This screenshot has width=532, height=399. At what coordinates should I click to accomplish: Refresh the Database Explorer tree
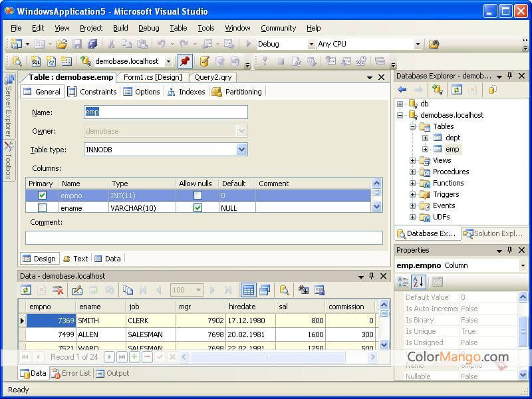[x=457, y=90]
